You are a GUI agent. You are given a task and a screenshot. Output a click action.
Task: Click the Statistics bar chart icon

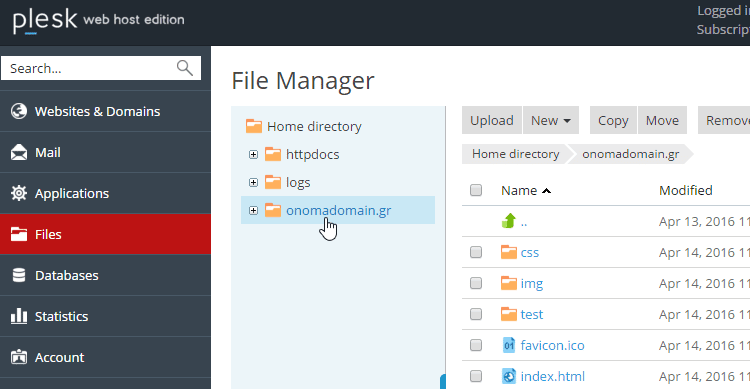coord(19,316)
